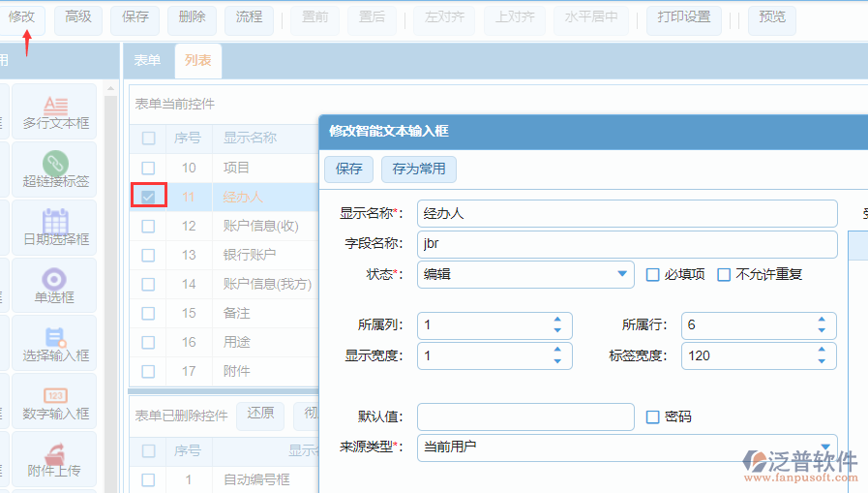Choose the date picker (日期选择框) control icon
This screenshot has width=868, height=493.
[56, 221]
